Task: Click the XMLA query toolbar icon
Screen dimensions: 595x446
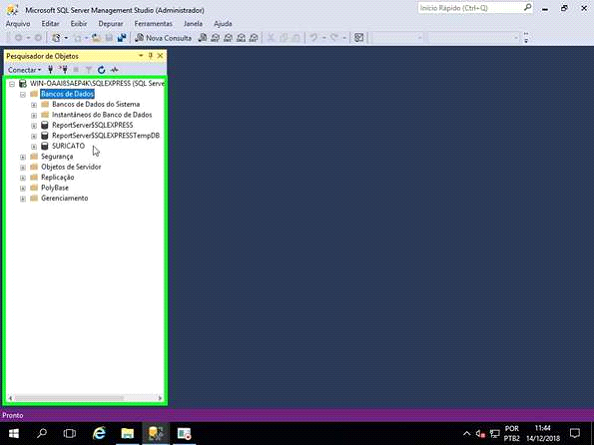Action: tap(241, 38)
